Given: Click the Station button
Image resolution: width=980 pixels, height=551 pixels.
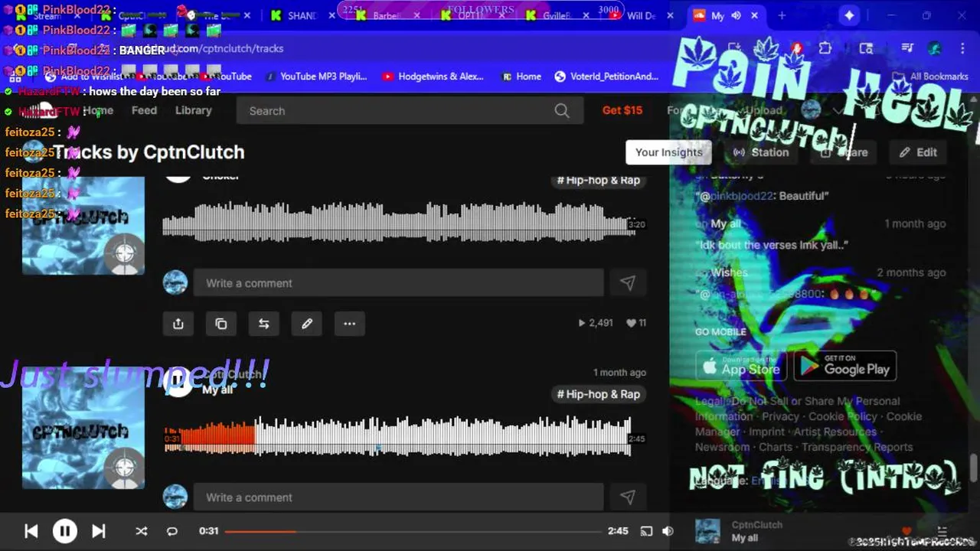Looking at the screenshot, I should point(761,152).
